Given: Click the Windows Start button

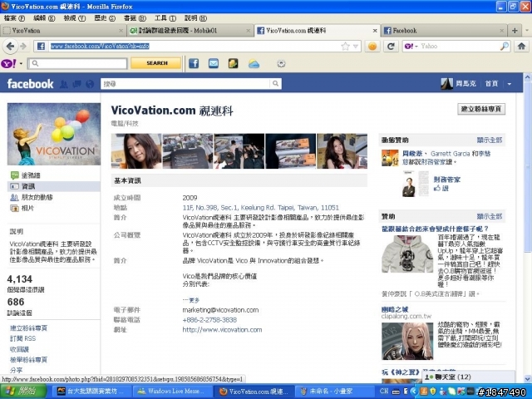Looking at the screenshot, I should (22, 392).
